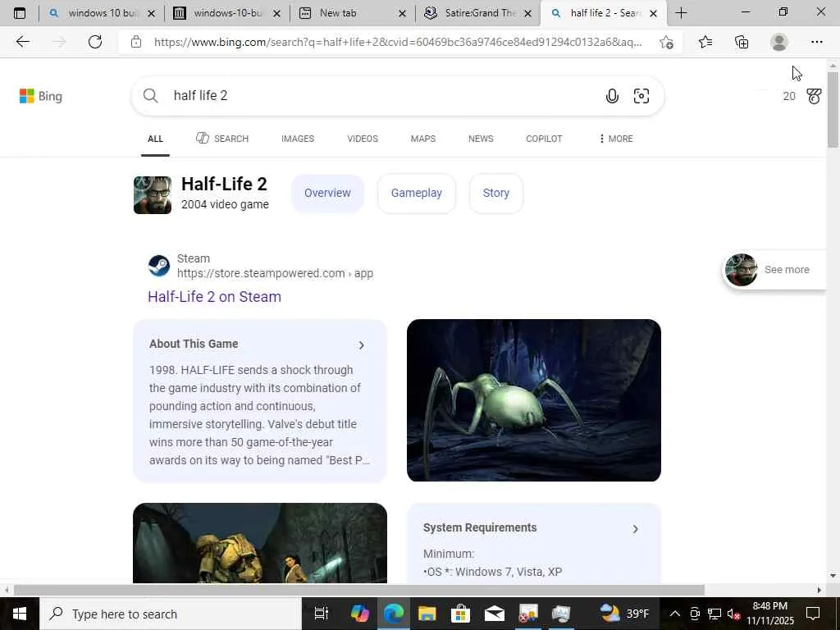Viewport: 840px width, 630px height.
Task: Switch to the NEWS results tab
Action: coord(481,139)
